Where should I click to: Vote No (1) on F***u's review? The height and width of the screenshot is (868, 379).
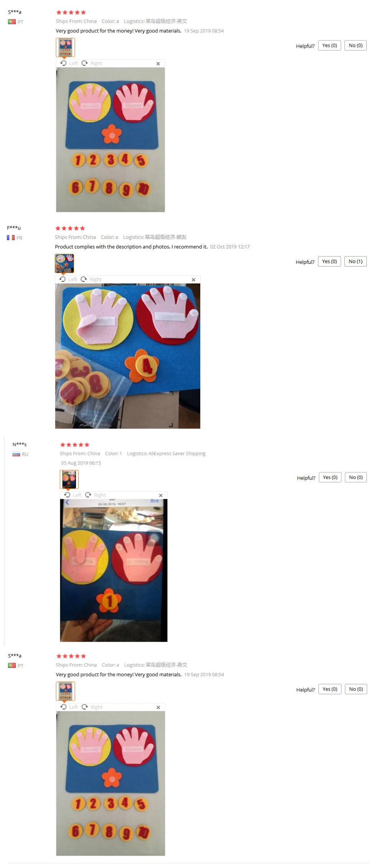click(x=356, y=262)
